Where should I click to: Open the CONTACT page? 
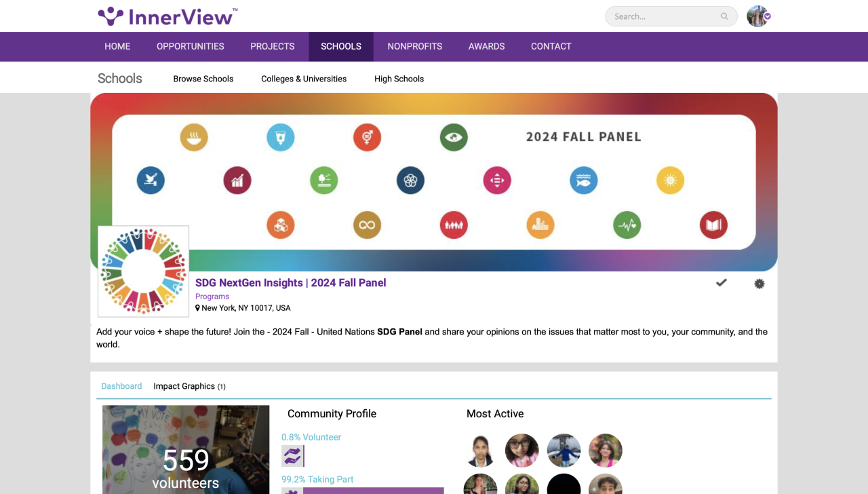point(551,46)
